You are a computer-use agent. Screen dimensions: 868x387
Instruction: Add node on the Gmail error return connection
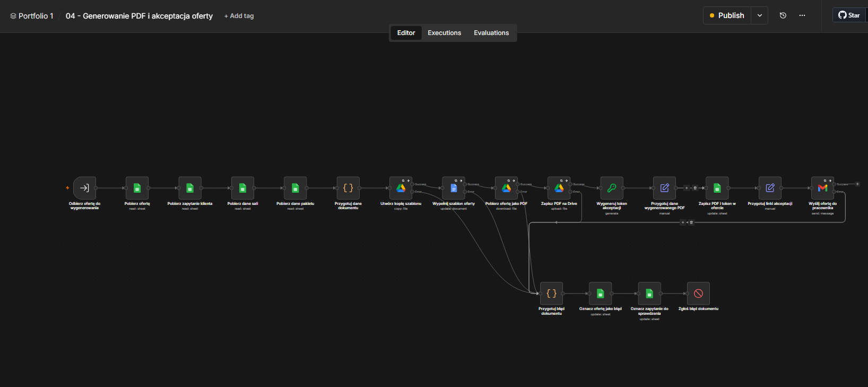[x=683, y=222]
